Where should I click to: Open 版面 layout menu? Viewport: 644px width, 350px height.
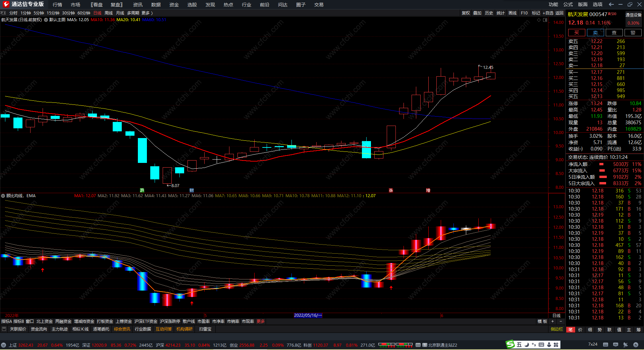click(583, 4)
